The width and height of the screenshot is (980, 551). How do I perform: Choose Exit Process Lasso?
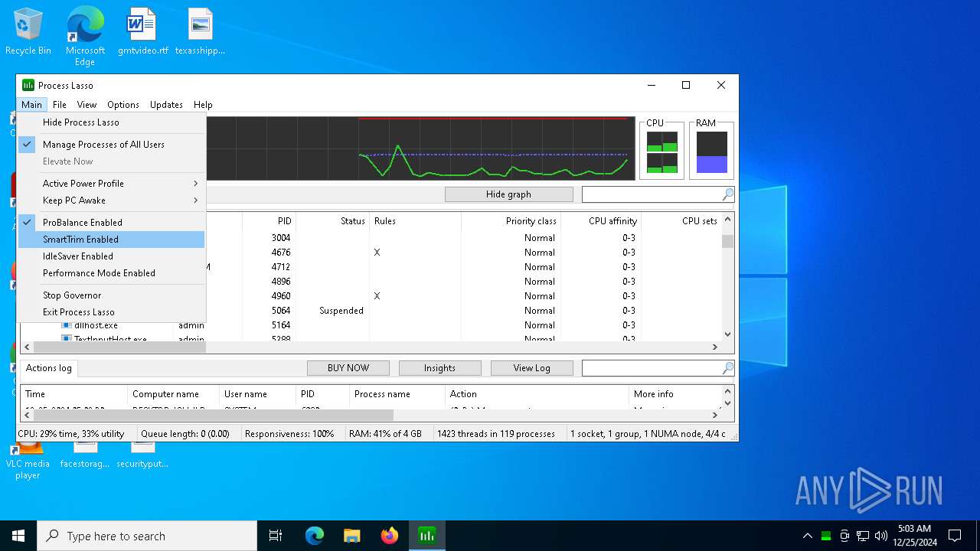click(x=112, y=312)
